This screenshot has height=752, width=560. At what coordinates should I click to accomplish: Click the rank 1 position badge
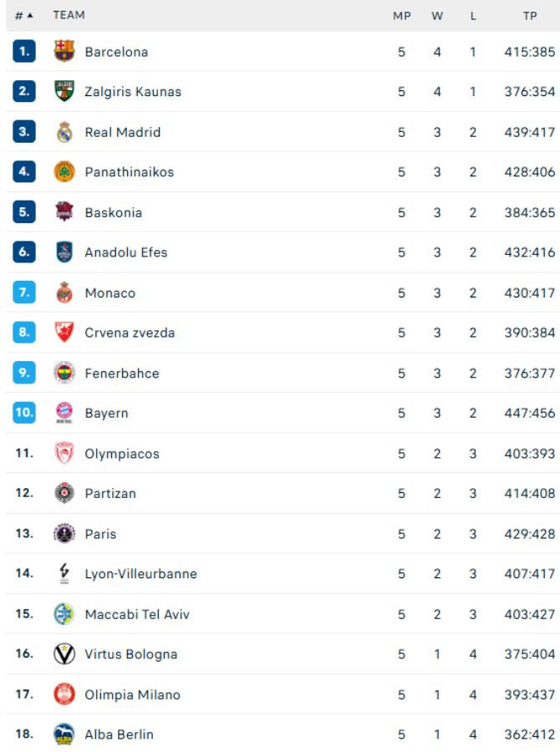pyautogui.click(x=24, y=52)
